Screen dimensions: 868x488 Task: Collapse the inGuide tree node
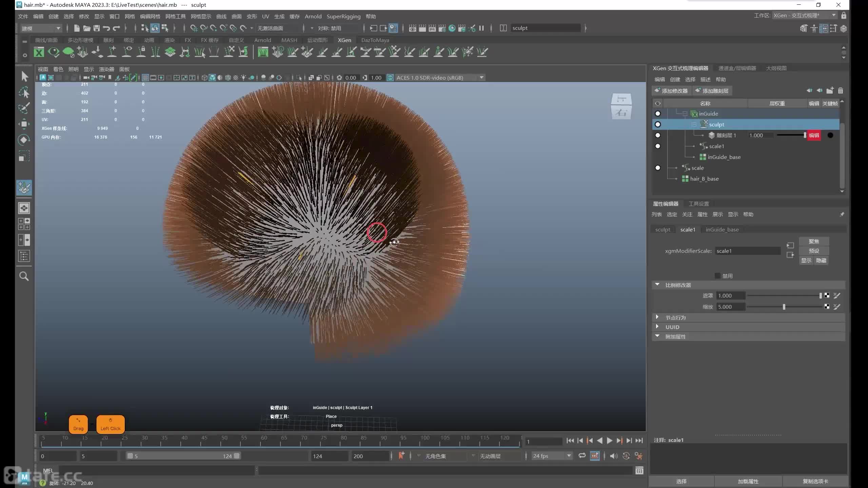pyautogui.click(x=685, y=114)
